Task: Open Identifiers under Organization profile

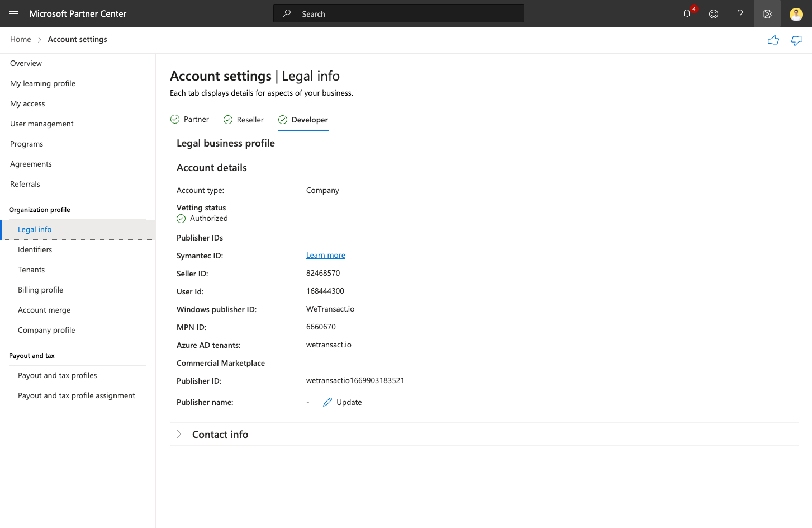Action: point(35,249)
